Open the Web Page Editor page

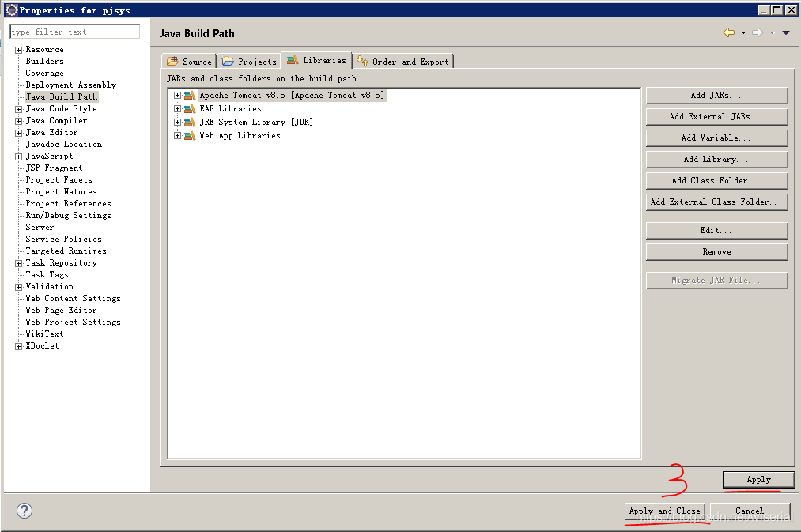point(62,311)
